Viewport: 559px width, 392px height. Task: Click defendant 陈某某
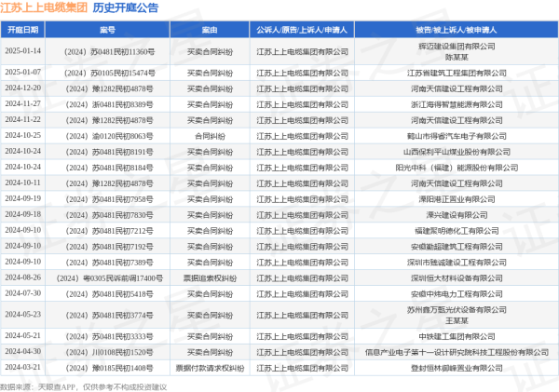click(x=457, y=57)
